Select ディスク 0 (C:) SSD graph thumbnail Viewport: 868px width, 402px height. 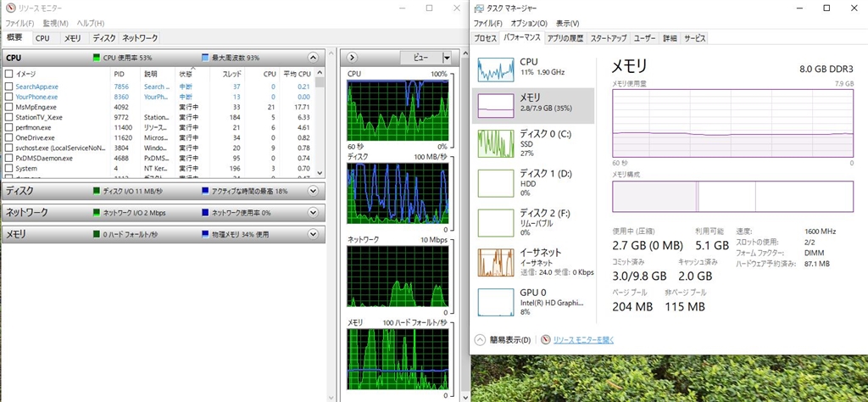click(x=496, y=142)
